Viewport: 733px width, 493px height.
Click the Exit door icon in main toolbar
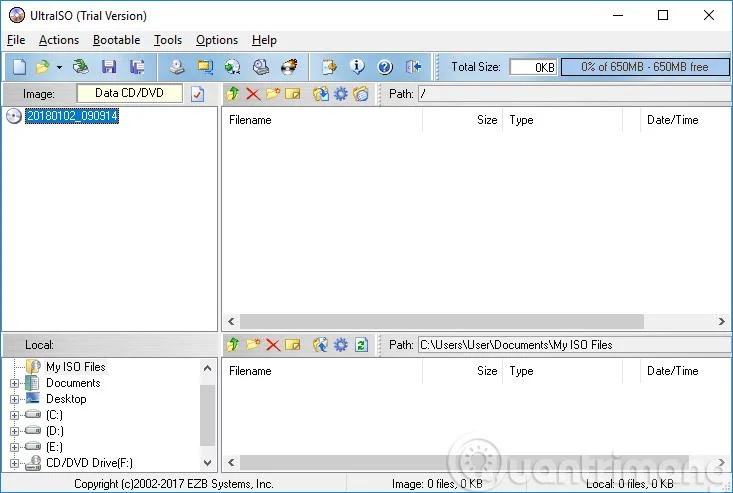(x=413, y=67)
